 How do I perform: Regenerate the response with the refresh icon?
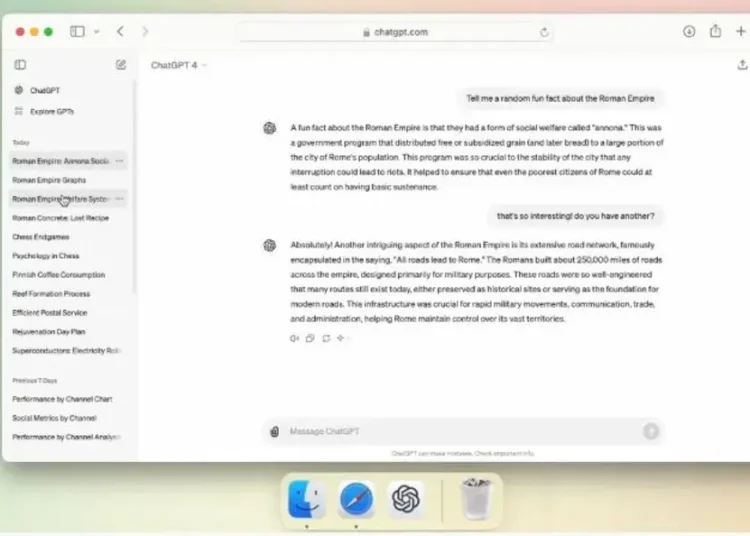[326, 339]
